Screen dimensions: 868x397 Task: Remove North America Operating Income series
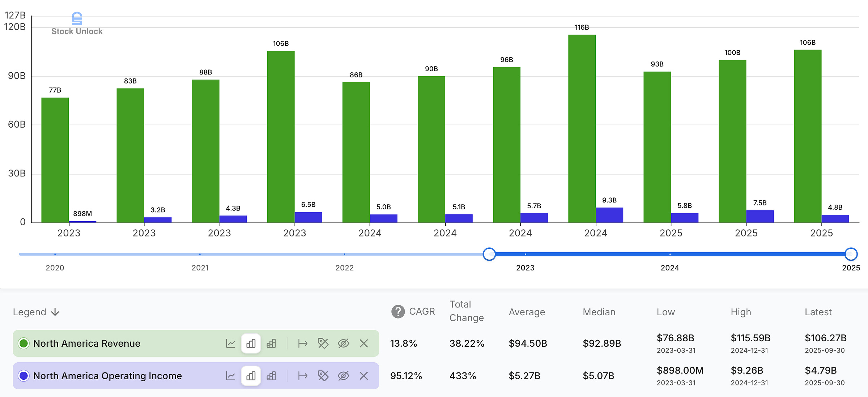[x=364, y=376]
